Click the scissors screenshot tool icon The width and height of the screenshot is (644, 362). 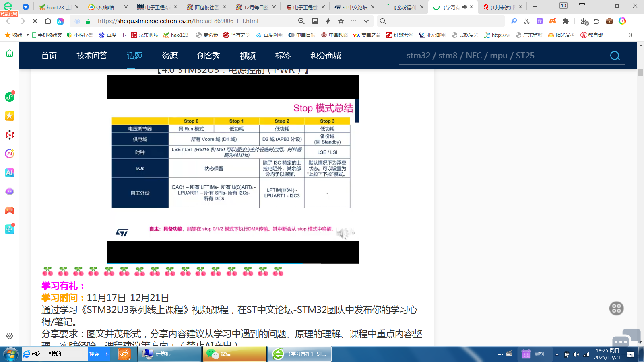[527, 21]
